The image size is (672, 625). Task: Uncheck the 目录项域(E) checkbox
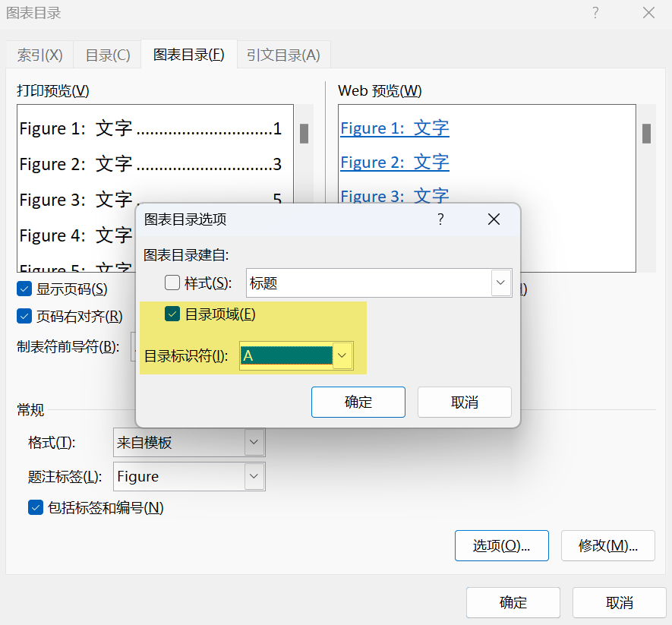coord(172,314)
